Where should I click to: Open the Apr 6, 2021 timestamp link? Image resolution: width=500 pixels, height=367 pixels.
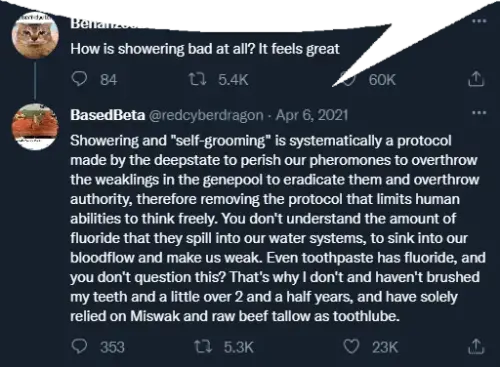point(312,115)
